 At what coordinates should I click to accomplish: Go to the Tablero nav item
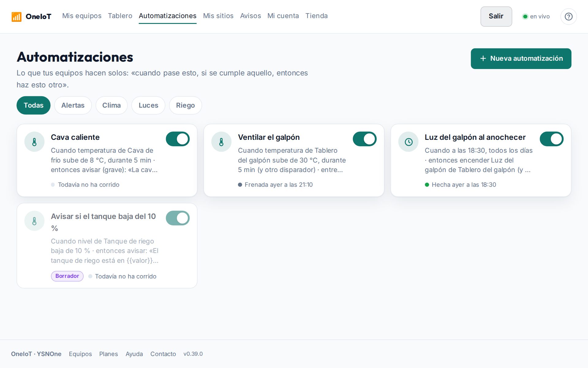coord(120,16)
